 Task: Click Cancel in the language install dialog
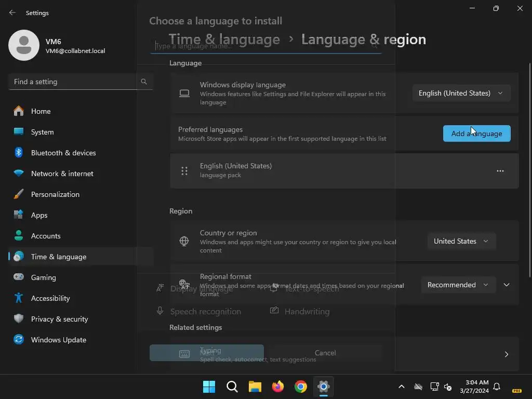tap(325, 353)
